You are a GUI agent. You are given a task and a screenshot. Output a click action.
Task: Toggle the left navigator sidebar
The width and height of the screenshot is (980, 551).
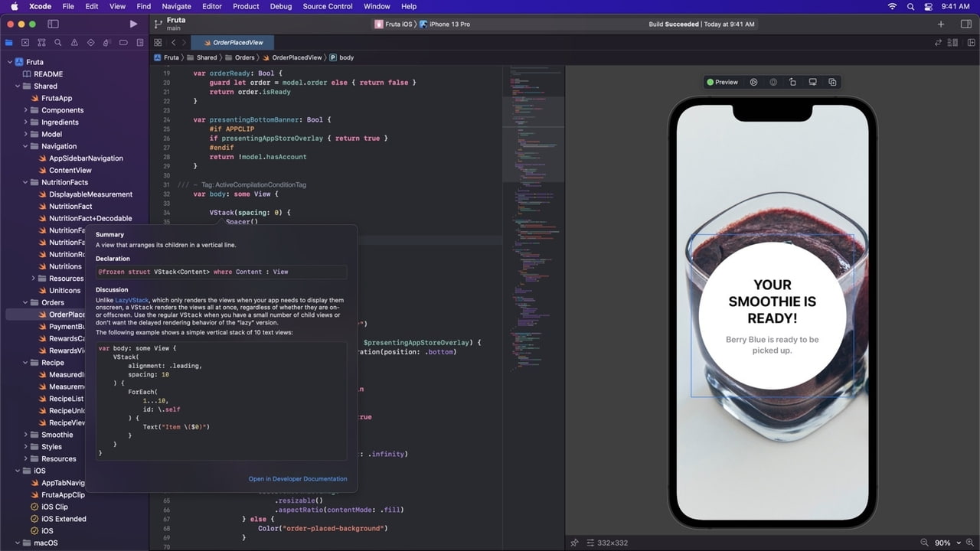click(53, 24)
